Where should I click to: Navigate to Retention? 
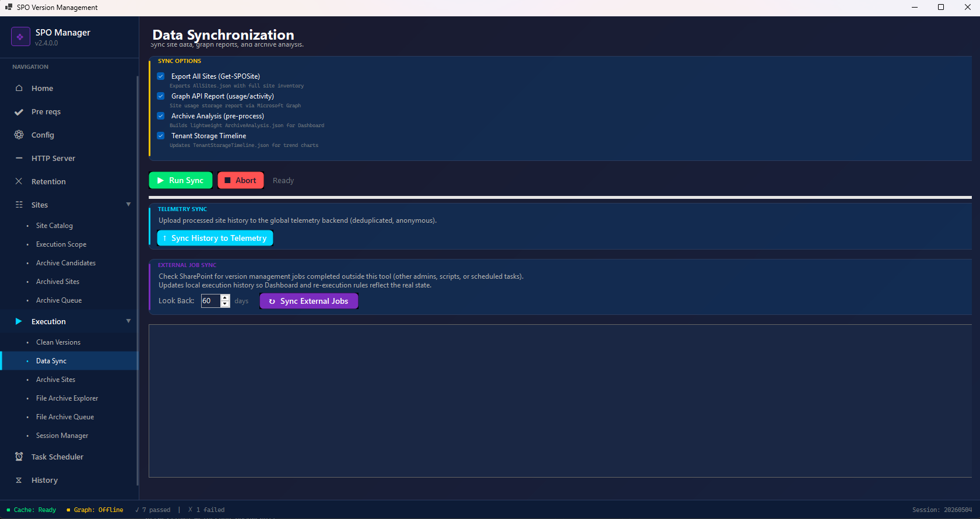[x=69, y=181]
